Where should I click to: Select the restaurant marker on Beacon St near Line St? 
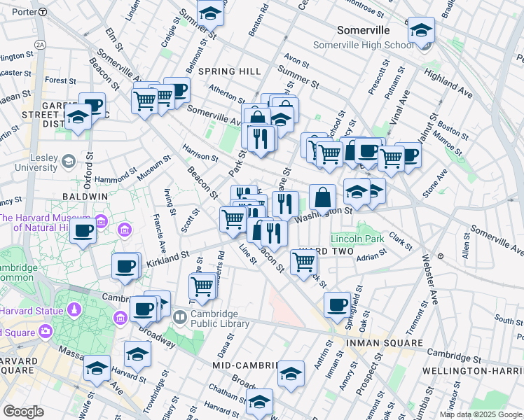click(x=274, y=233)
